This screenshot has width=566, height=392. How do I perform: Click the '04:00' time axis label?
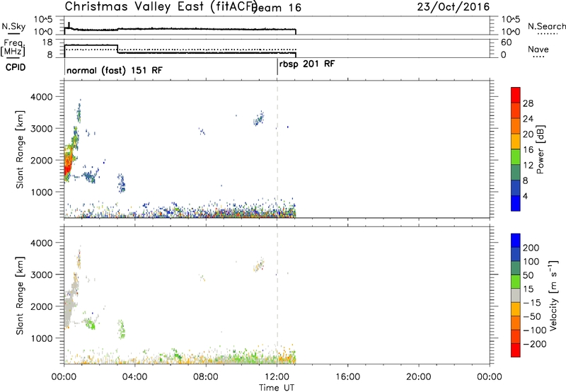pyautogui.click(x=134, y=377)
